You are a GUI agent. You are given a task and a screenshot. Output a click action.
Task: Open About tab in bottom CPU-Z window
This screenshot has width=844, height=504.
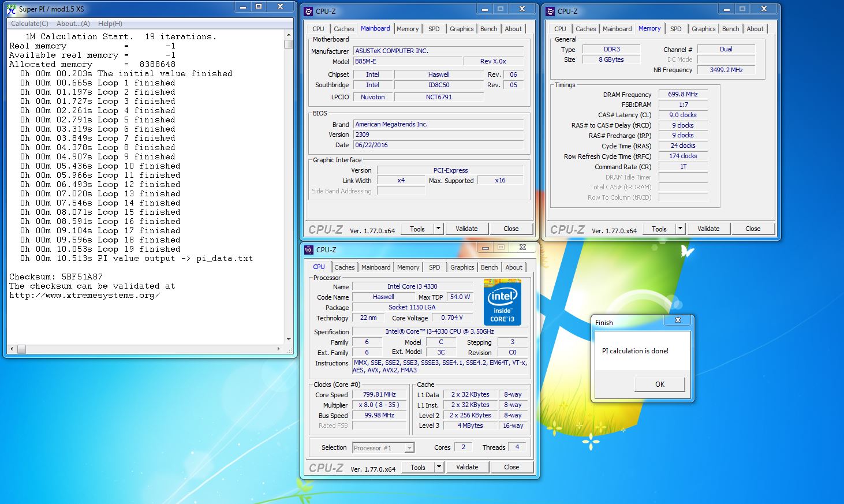pyautogui.click(x=514, y=267)
